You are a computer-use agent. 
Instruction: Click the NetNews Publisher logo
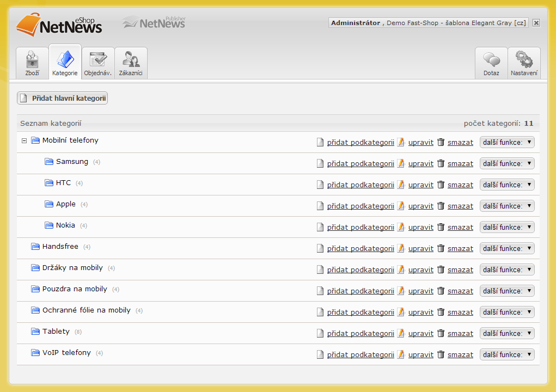(x=154, y=23)
